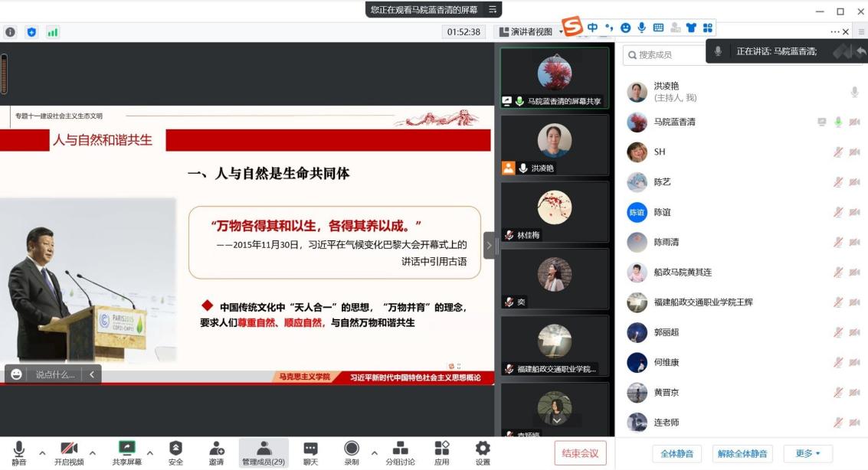
Task: Expand audio options arrow beside 静音
Action: pyautogui.click(x=42, y=452)
